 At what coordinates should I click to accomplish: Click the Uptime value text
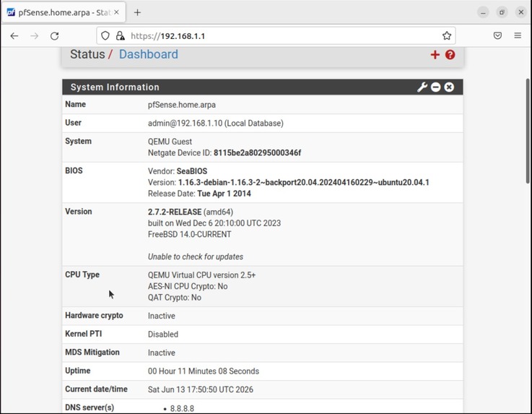pos(204,371)
